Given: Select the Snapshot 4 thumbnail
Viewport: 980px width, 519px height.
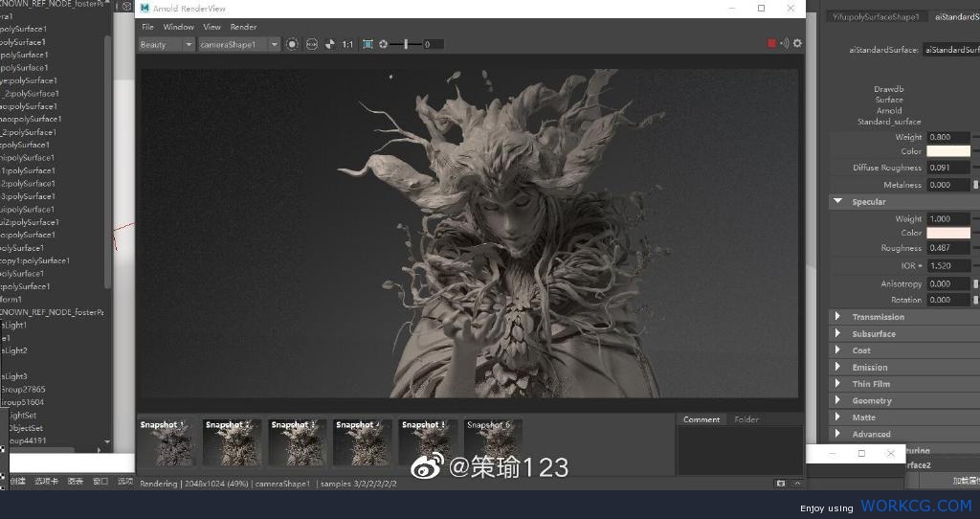Looking at the screenshot, I should coord(362,442).
